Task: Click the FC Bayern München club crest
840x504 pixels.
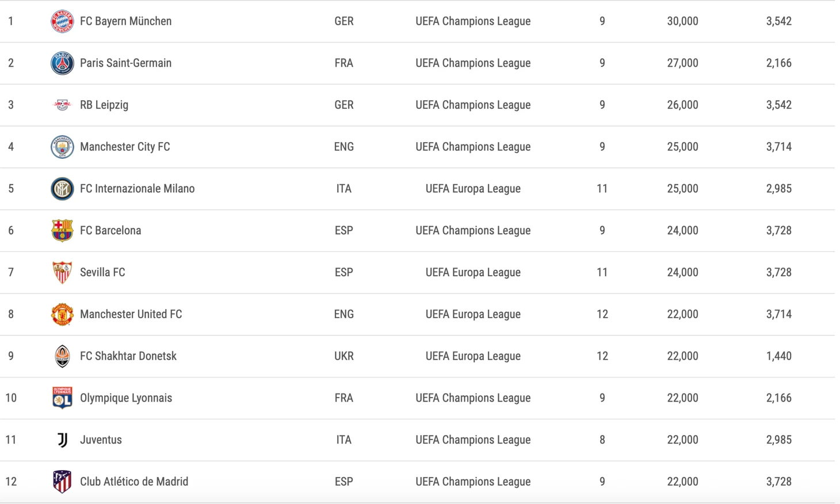Action: [x=62, y=21]
